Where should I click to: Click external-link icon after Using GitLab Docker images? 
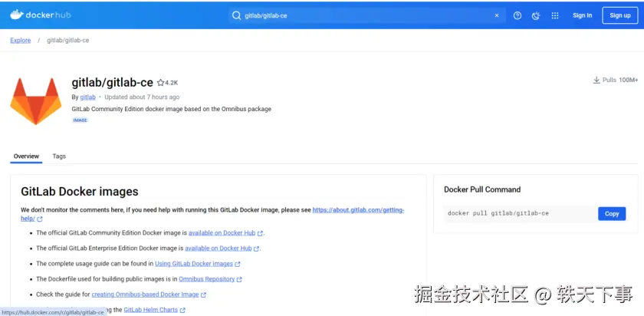click(x=238, y=264)
